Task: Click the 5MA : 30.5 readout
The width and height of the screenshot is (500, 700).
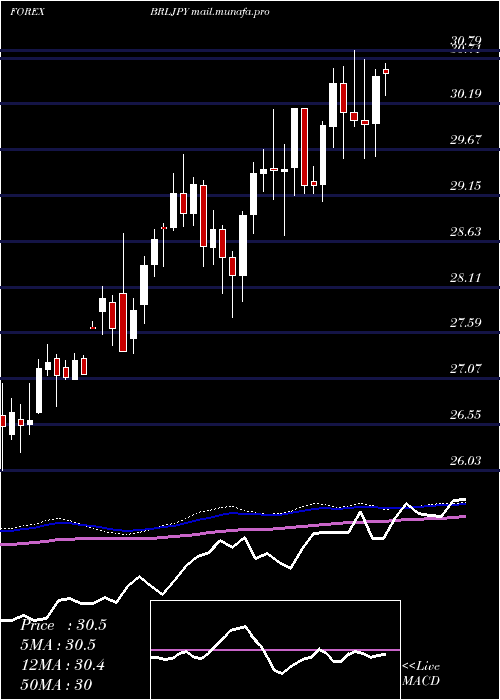Action: coord(58,645)
